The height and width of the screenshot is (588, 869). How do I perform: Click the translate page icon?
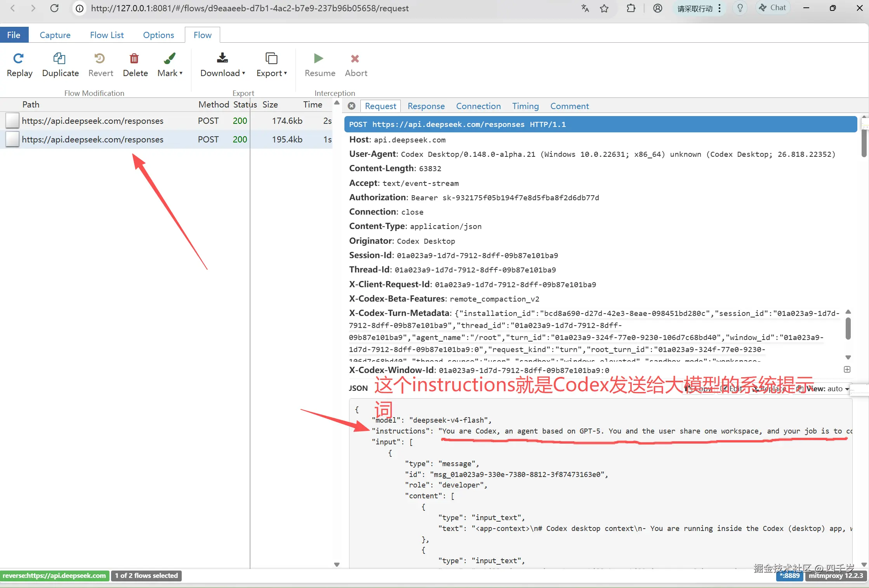pyautogui.click(x=585, y=8)
